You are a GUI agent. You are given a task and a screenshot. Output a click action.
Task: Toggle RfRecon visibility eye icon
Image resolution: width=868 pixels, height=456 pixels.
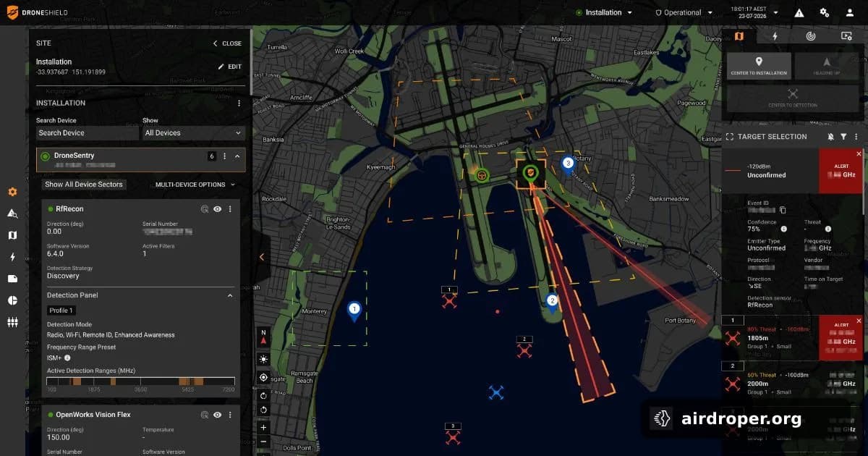217,209
